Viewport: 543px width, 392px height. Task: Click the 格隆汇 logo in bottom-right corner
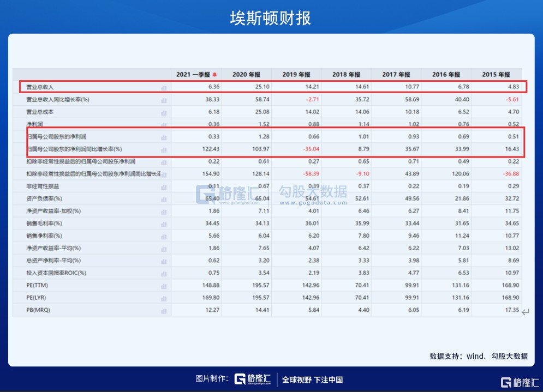click(x=520, y=382)
